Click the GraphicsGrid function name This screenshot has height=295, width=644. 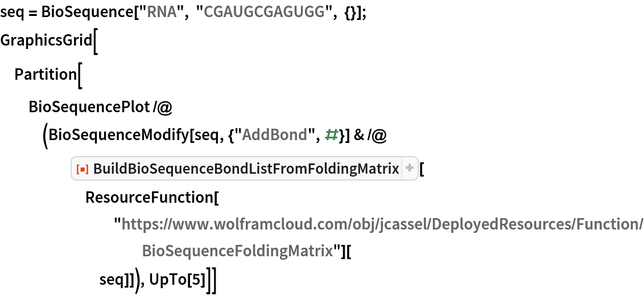(47, 40)
